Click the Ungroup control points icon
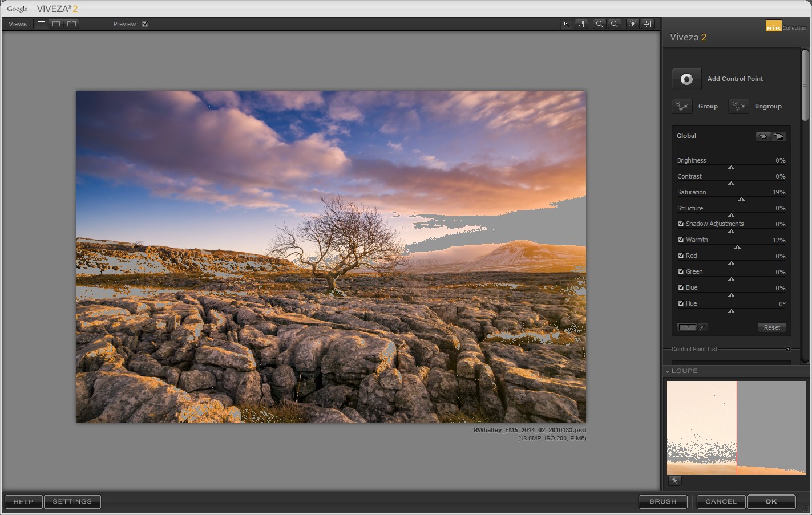 pyautogui.click(x=738, y=106)
